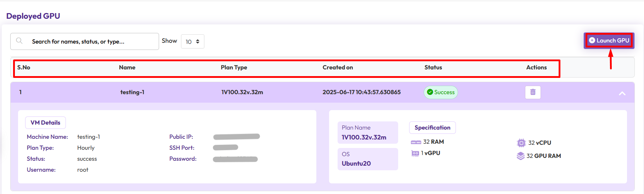
Task: Click the plus icon on Launch GPU
Action: pyautogui.click(x=592, y=41)
